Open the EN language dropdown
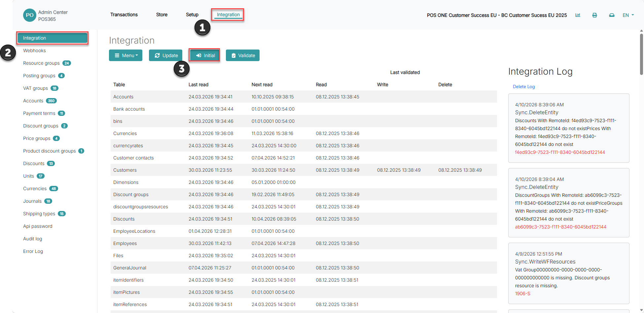Screen dimensions: 644x313 click(x=628, y=15)
